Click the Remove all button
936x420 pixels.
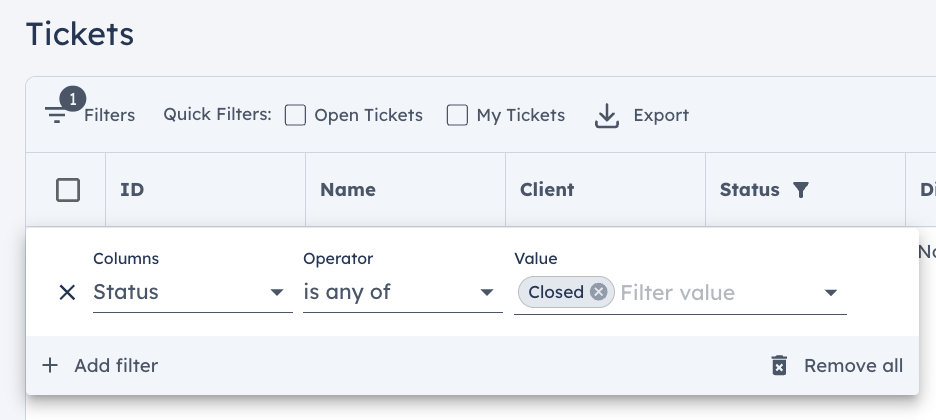click(837, 365)
